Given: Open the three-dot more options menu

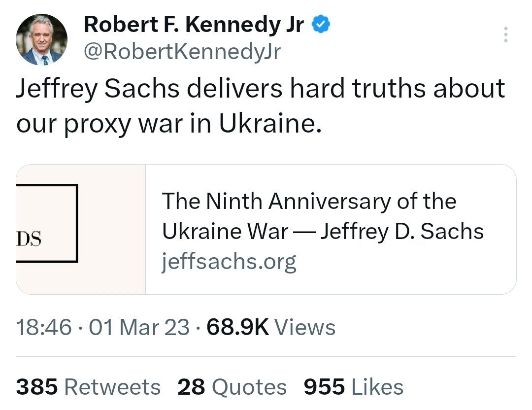Looking at the screenshot, I should pyautogui.click(x=505, y=34).
